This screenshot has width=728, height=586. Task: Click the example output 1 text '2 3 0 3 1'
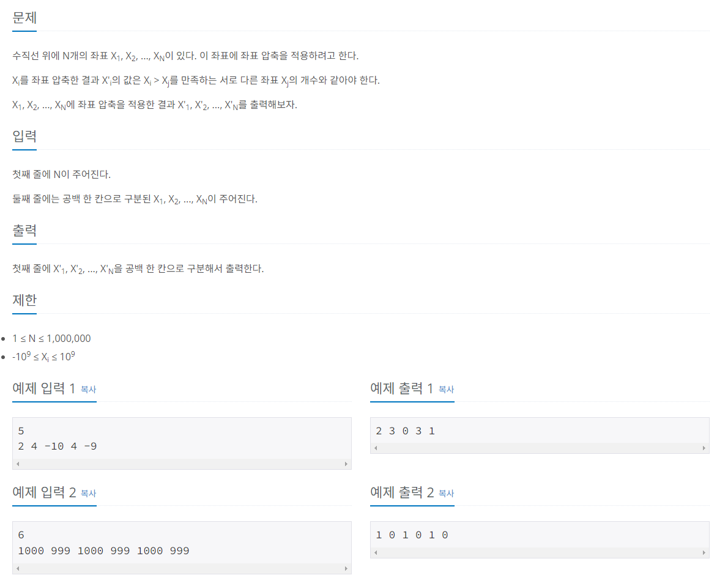(406, 431)
